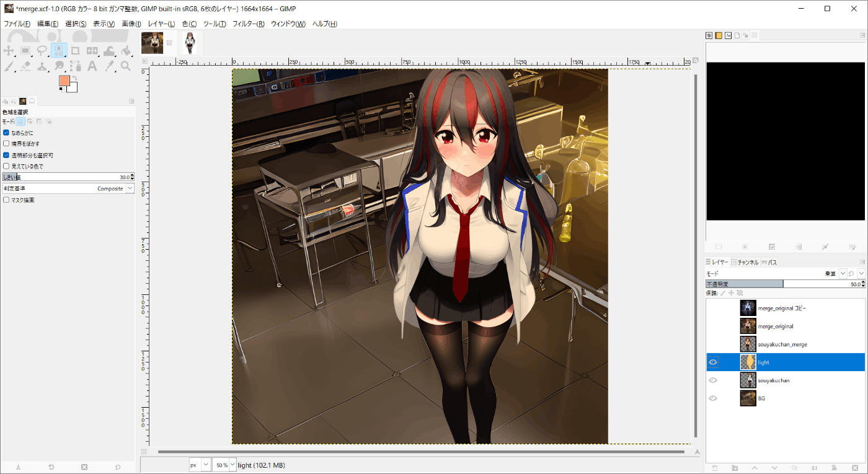Select the Eraser tool
This screenshot has width=868, height=474.
[x=26, y=66]
